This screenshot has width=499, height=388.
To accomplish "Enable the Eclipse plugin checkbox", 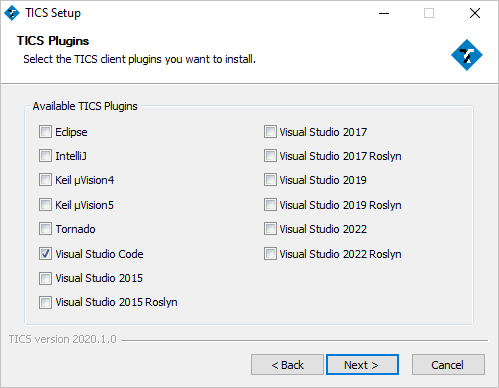I will coord(45,132).
